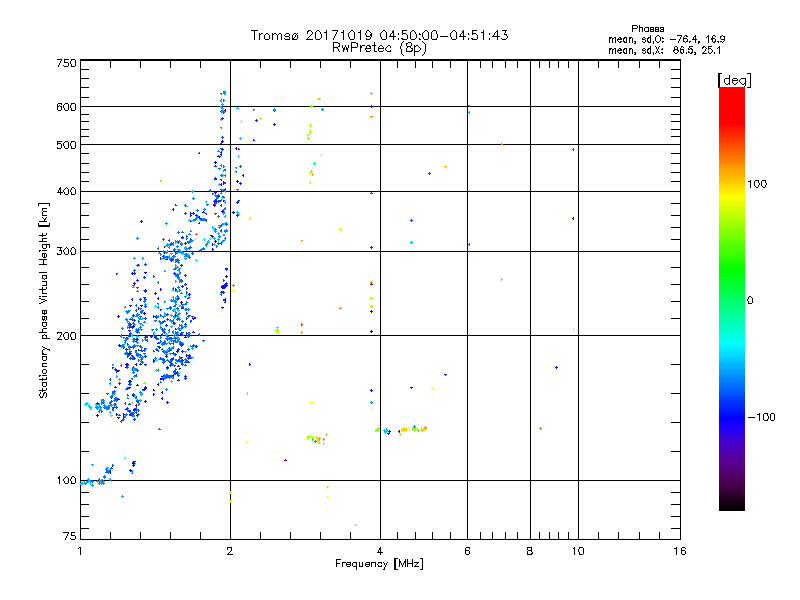Click the x-axis label '2'

click(230, 551)
